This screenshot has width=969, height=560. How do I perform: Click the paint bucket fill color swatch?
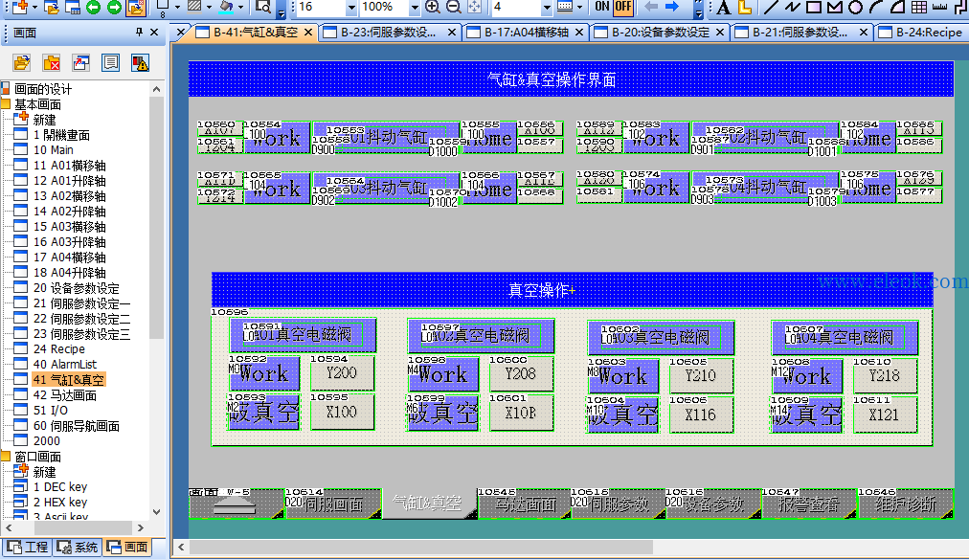coord(226,8)
